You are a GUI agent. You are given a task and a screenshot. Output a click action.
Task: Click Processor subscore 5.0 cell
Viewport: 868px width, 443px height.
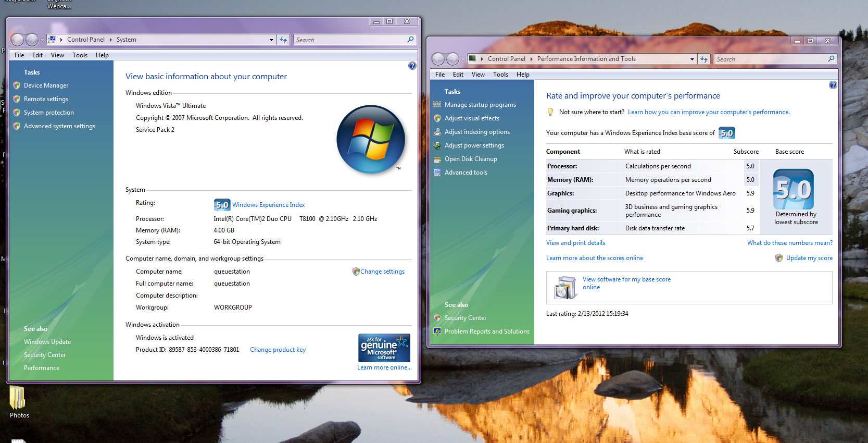[750, 166]
